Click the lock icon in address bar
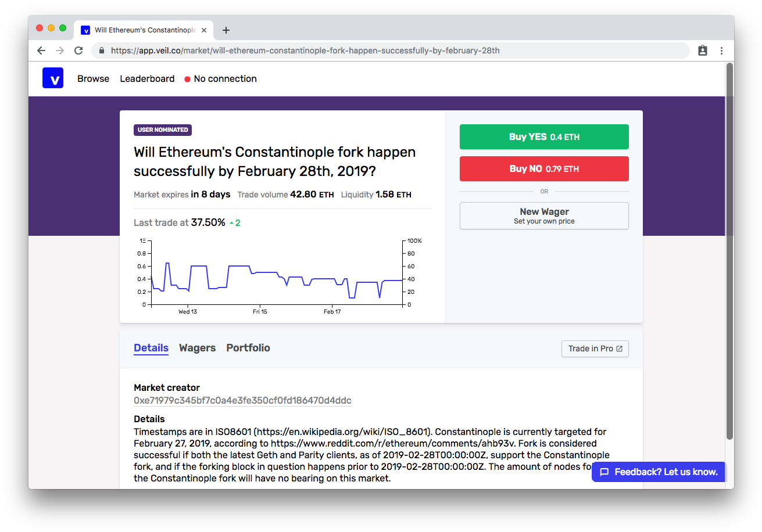This screenshot has width=762, height=532. point(102,51)
